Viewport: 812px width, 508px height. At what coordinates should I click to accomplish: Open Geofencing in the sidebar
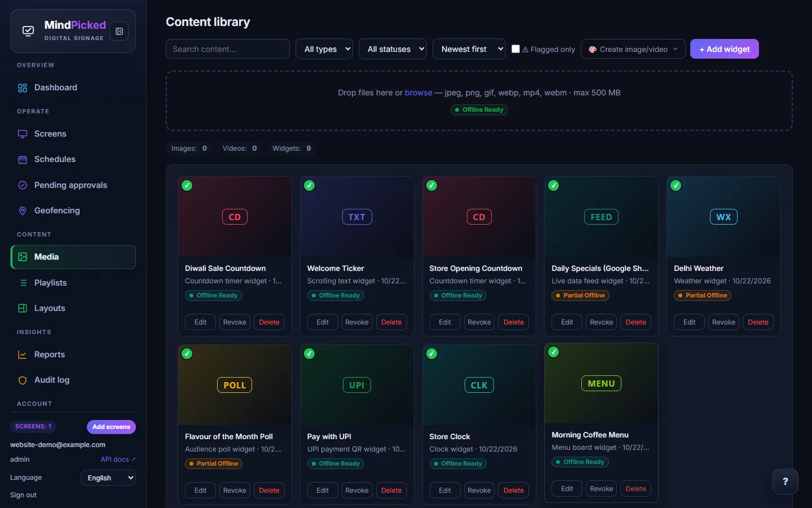click(x=73, y=211)
